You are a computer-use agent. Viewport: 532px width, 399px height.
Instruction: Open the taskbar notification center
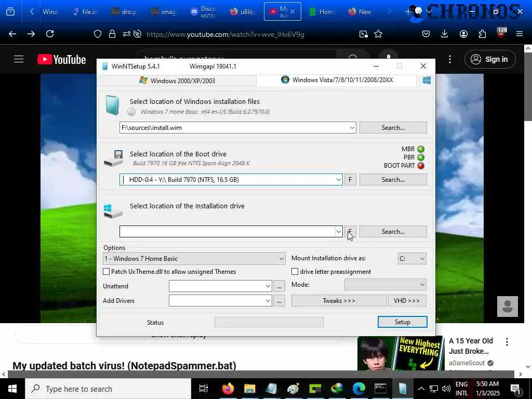(515, 389)
